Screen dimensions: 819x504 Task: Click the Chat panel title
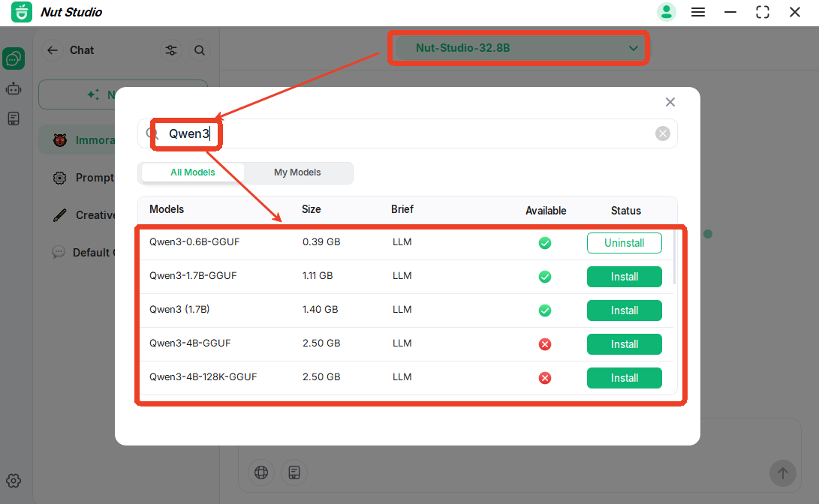[82, 50]
